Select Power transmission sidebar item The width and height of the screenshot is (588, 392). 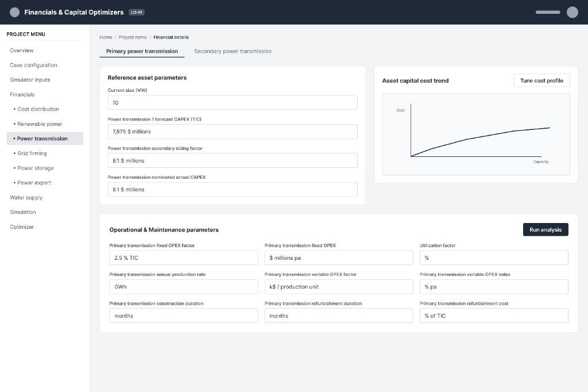[45, 139]
